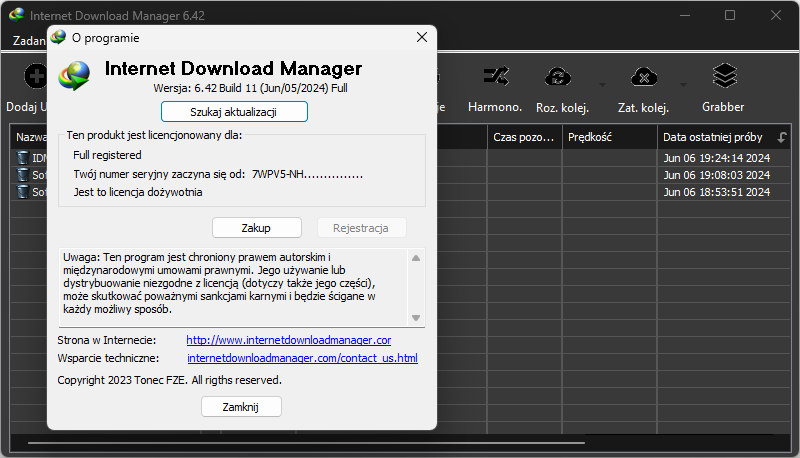The image size is (800, 458).
Task: Click the Wersja 6.42 Build 11 text
Action: pos(251,88)
